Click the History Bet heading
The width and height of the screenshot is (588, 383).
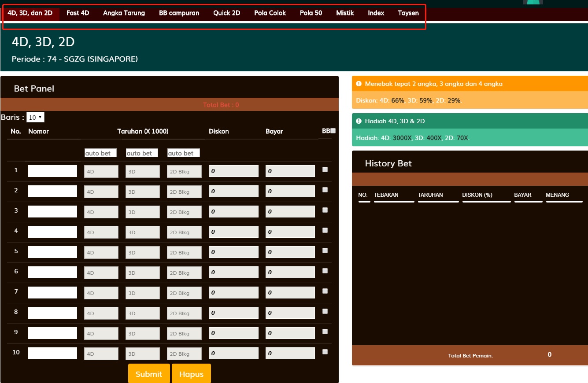(388, 163)
